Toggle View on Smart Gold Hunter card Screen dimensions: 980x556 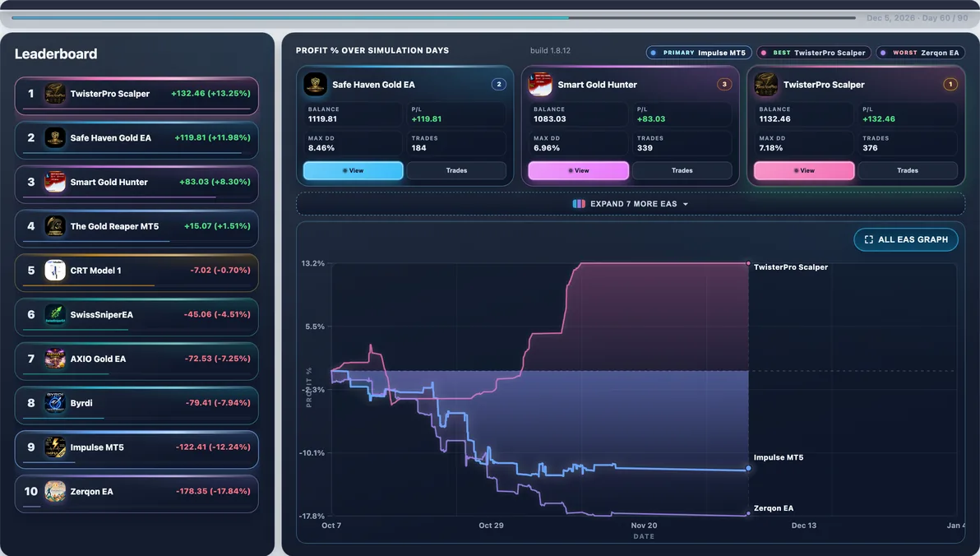pos(579,171)
